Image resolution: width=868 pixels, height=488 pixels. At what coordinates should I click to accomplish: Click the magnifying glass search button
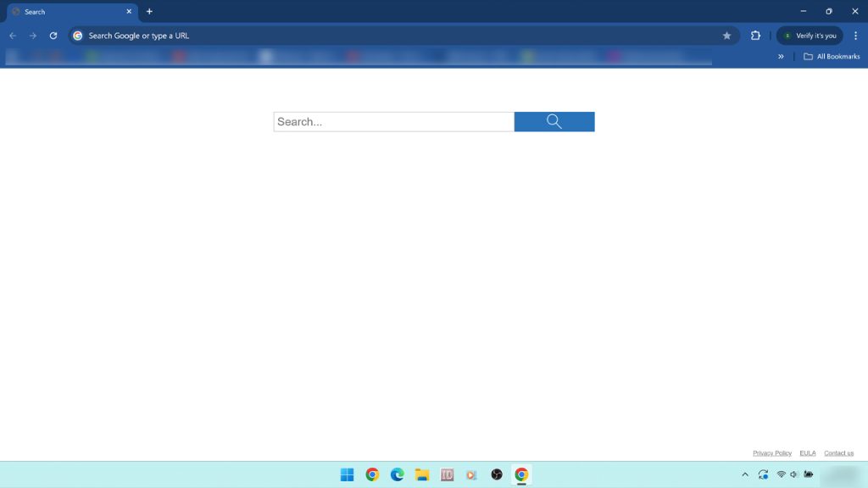pyautogui.click(x=554, y=122)
